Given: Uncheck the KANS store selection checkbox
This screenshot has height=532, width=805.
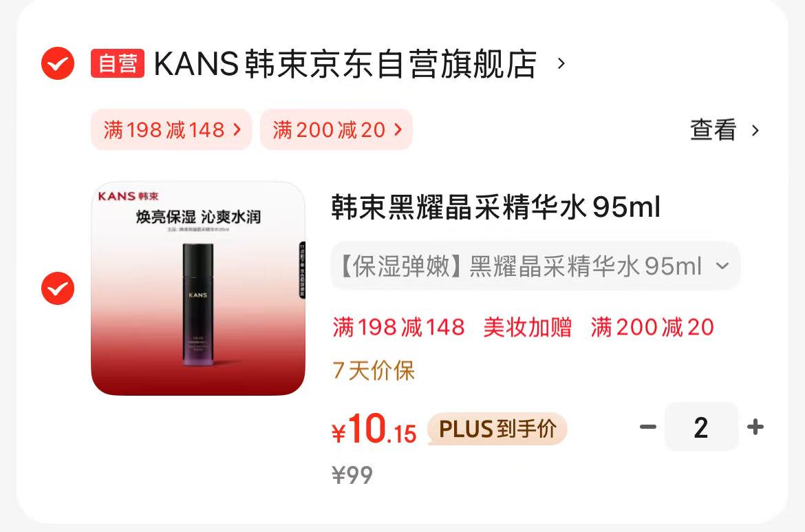Looking at the screenshot, I should tap(58, 63).
